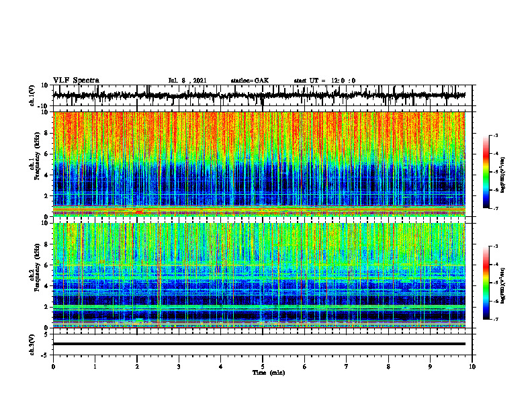Click the "ch.1(V)" axis label

point(32,95)
